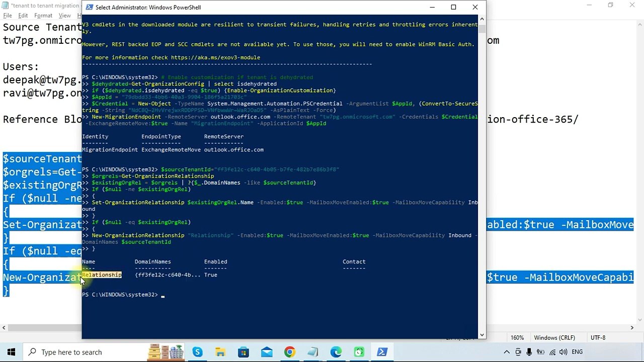Click the PowerShell scrollbar up arrow
The image size is (644, 362).
482,19
